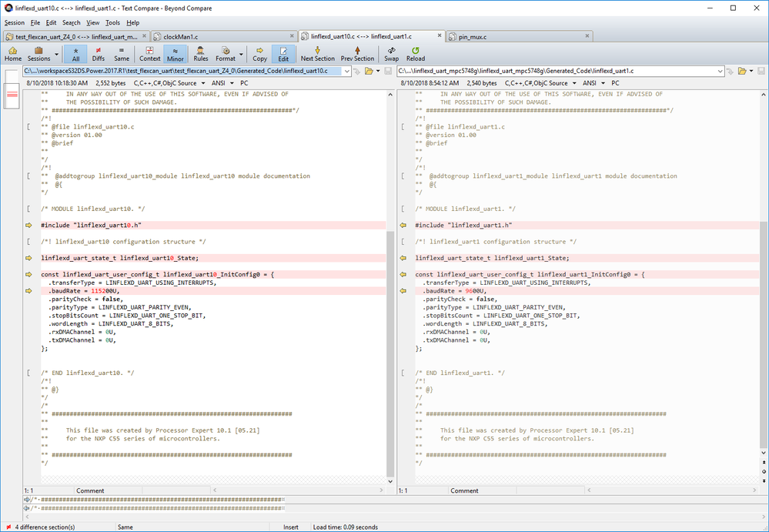Image resolution: width=769 pixels, height=532 pixels.
Task: Open the Search menu
Action: (71, 22)
